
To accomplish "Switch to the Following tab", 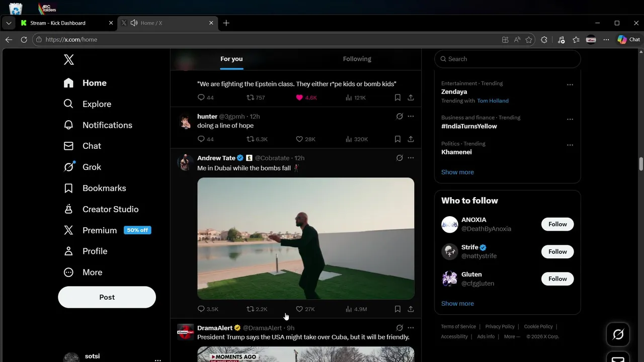I will (x=357, y=59).
